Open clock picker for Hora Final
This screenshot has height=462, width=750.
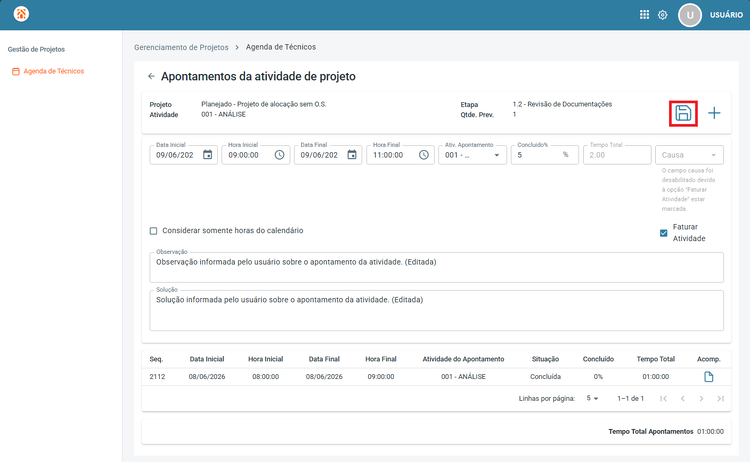(x=424, y=155)
